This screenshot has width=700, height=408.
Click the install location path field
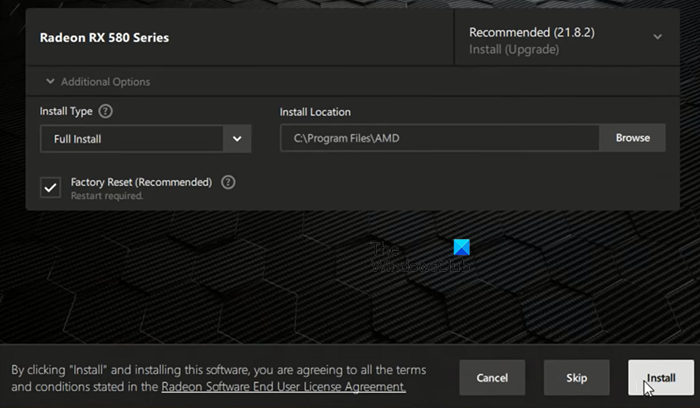pos(440,138)
